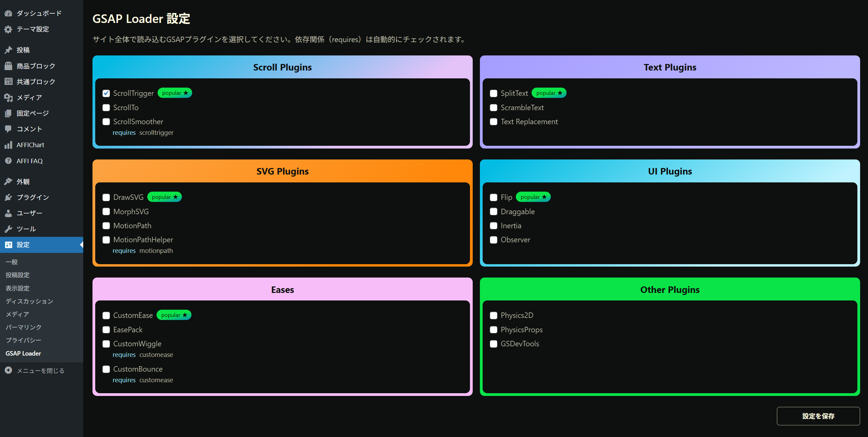Click the AFFIChart bar chart icon
The height and width of the screenshot is (437, 868).
click(8, 145)
